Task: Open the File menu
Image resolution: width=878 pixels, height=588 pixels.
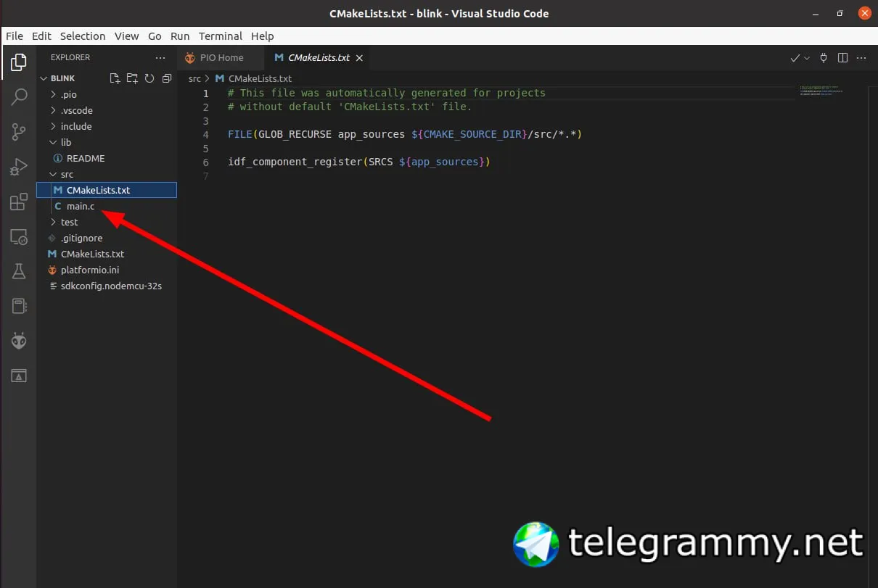Action: (15, 36)
